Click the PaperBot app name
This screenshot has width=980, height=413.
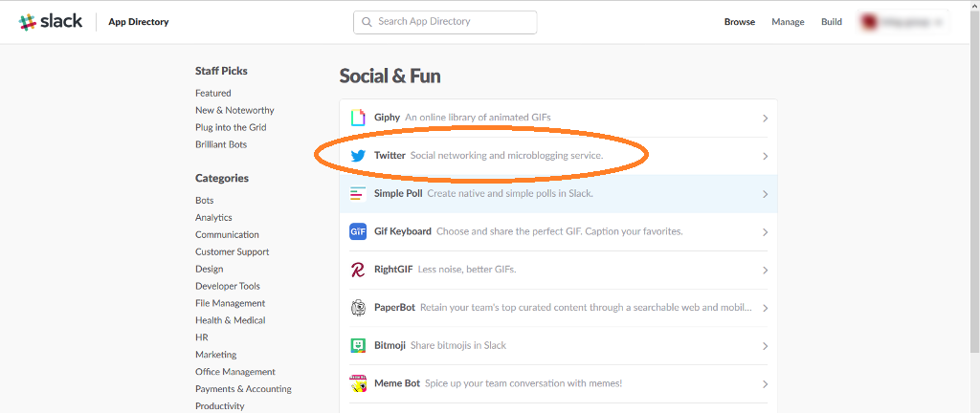394,308
